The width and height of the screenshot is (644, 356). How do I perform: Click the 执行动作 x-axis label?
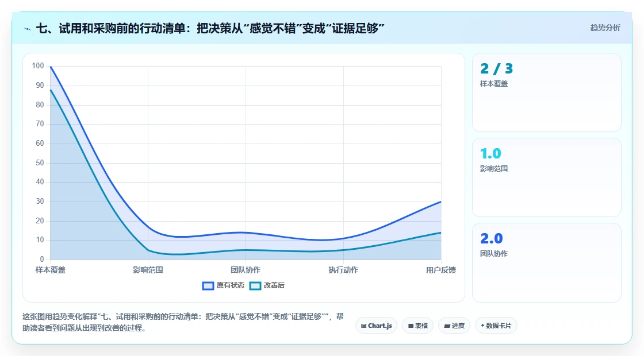tap(343, 270)
